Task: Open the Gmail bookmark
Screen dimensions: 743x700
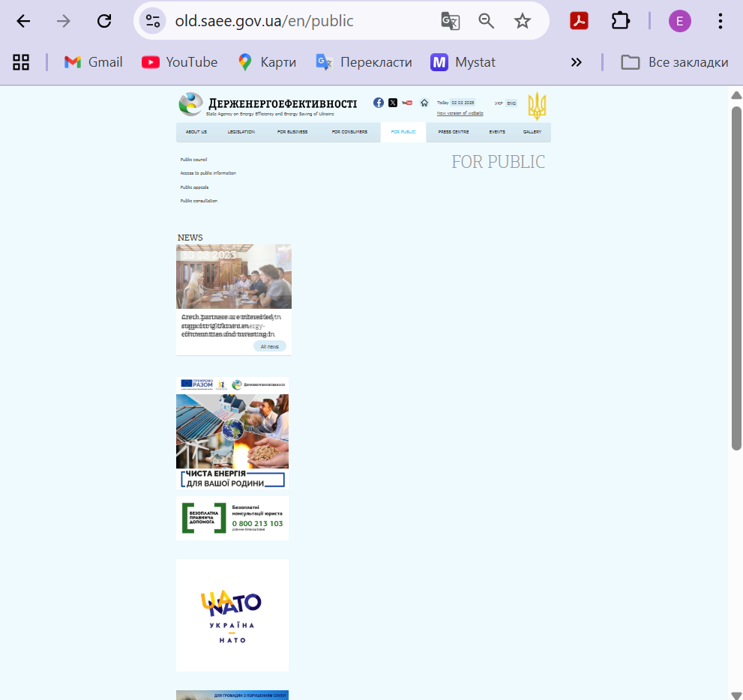Action: pyautogui.click(x=94, y=62)
